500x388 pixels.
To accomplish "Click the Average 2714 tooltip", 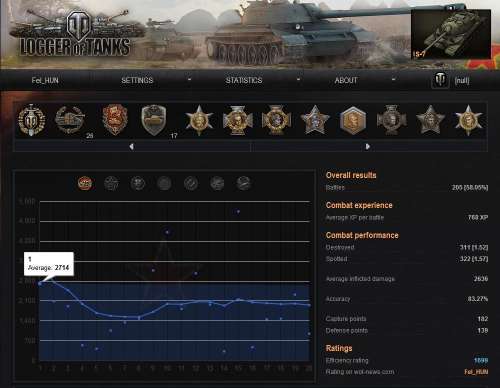I will (49, 264).
